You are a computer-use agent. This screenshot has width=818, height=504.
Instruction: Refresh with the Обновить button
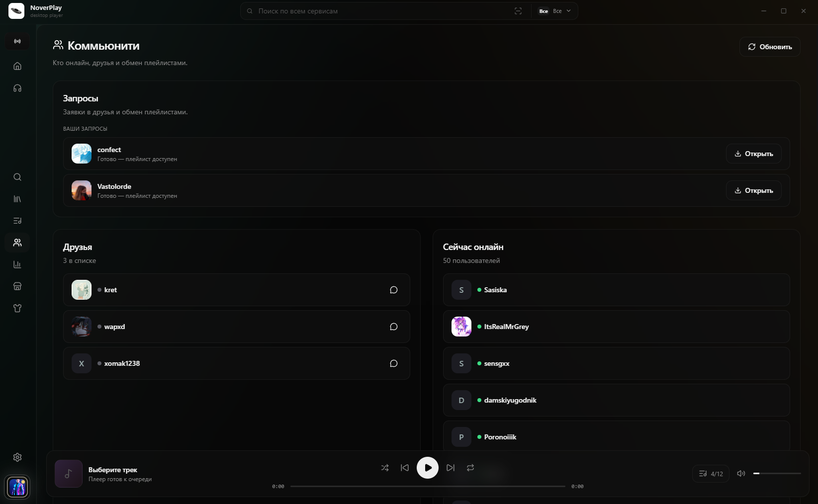(x=770, y=47)
